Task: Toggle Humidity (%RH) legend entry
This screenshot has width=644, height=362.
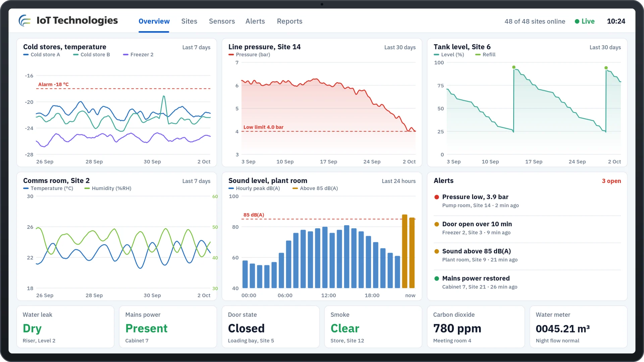Action: [108, 188]
